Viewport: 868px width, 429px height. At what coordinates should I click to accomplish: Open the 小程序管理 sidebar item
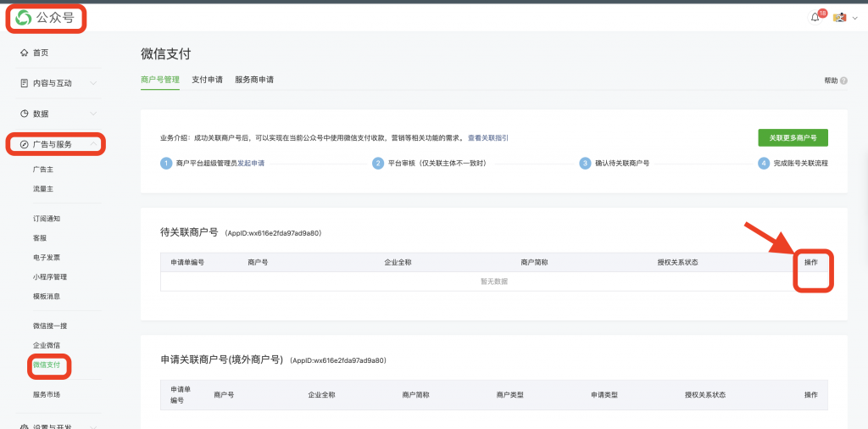[50, 276]
